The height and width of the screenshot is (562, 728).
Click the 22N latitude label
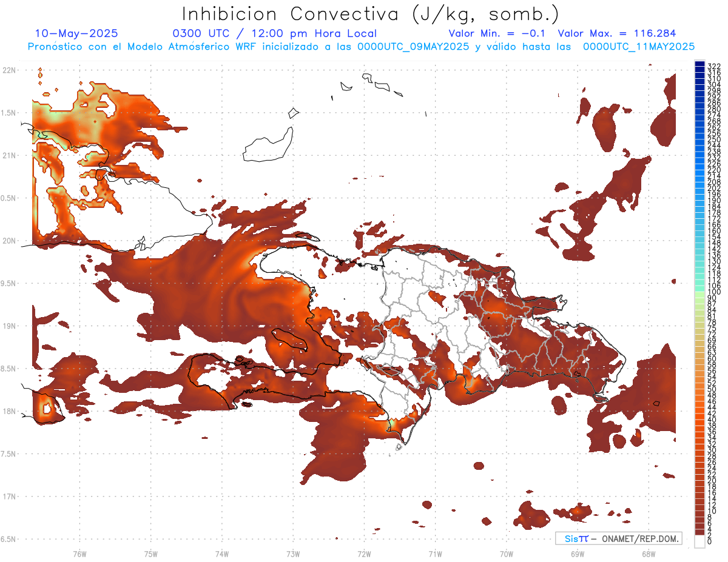[x=8, y=70]
